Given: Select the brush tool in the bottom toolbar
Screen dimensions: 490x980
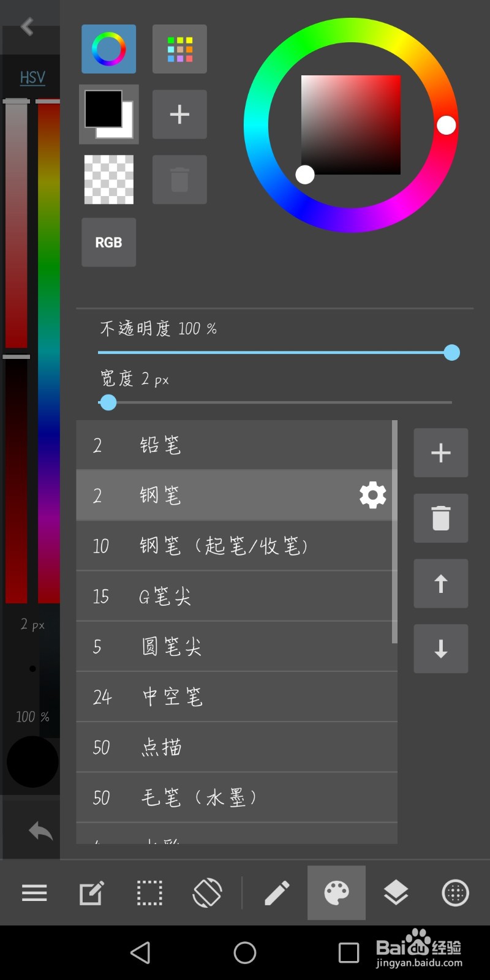Looking at the screenshot, I should coord(277,893).
